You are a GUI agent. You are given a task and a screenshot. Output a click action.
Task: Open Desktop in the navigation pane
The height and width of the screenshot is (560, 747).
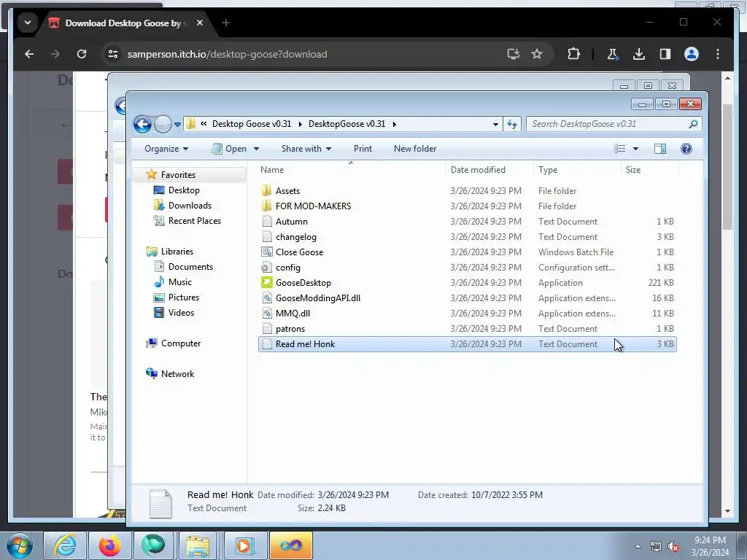pos(183,190)
